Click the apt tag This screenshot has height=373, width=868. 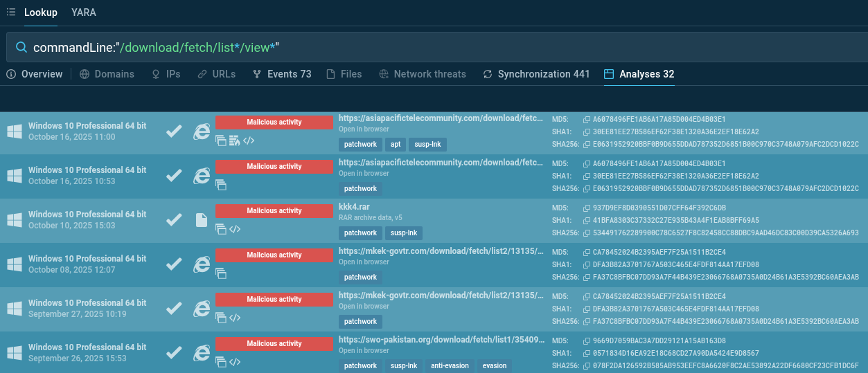tap(396, 144)
